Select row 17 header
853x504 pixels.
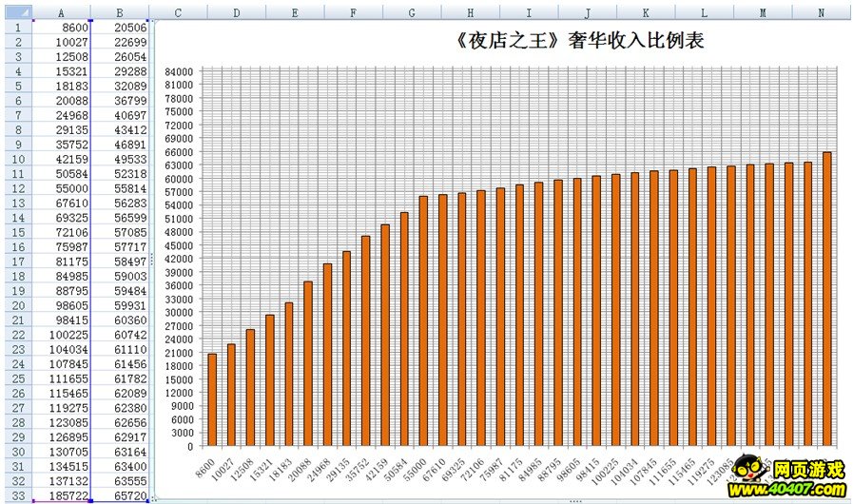click(18, 262)
